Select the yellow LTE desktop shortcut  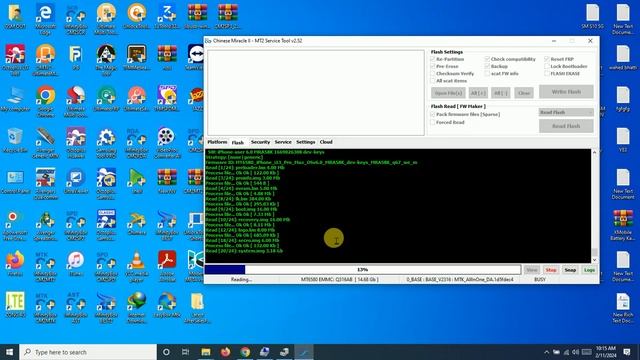(x=15, y=305)
